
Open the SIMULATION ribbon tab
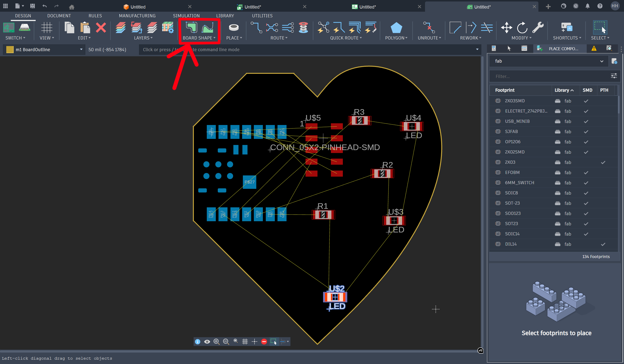pyautogui.click(x=186, y=16)
